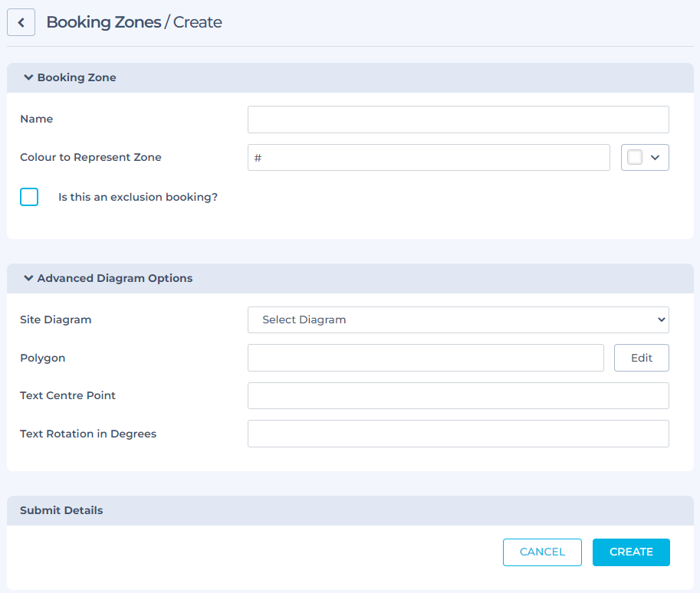Focus the Name text field

point(458,120)
